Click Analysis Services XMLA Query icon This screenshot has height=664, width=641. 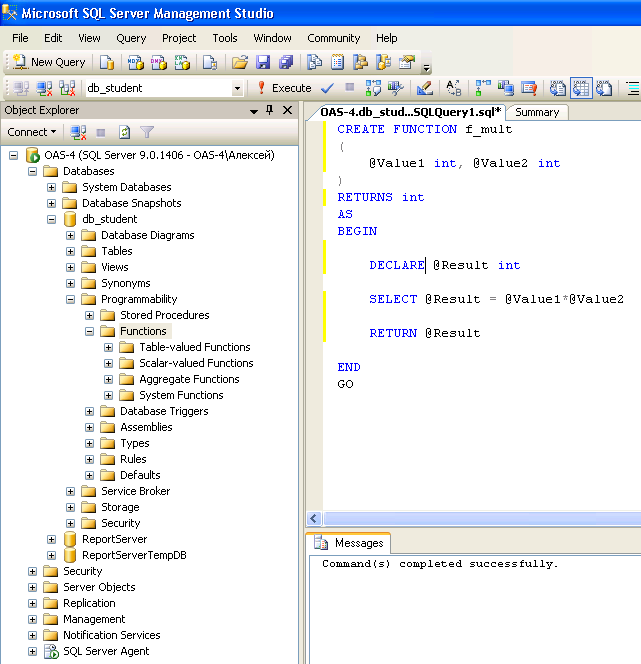[182, 62]
